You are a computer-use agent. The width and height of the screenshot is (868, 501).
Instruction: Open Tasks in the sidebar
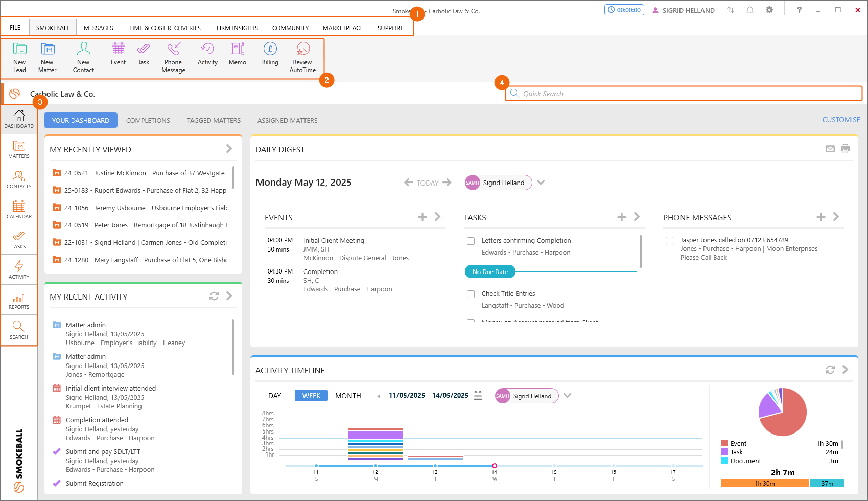click(19, 240)
